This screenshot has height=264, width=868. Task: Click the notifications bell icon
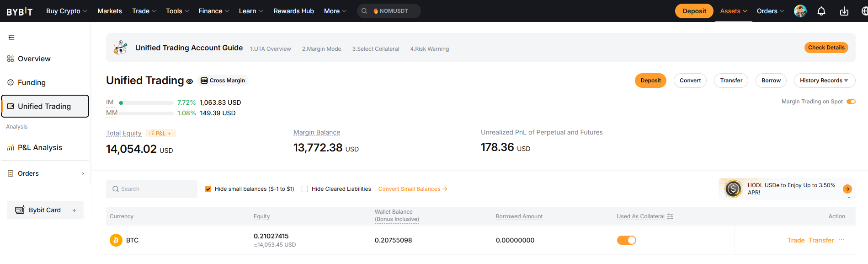click(x=821, y=11)
